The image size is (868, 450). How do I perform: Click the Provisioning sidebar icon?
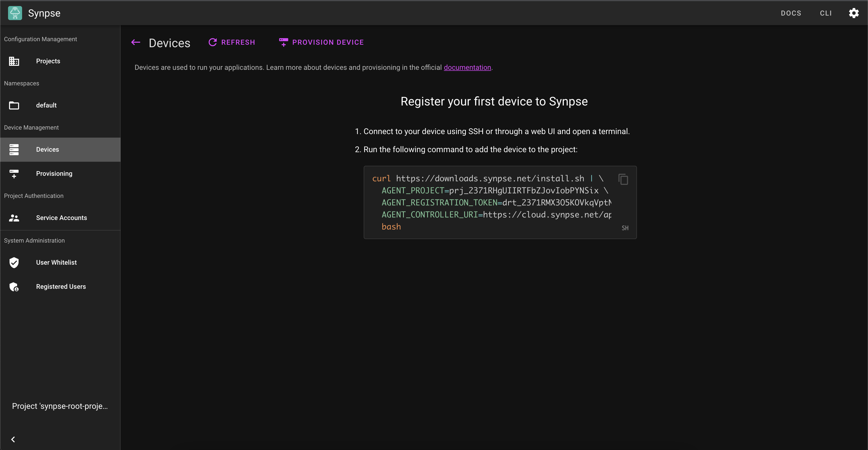14,174
